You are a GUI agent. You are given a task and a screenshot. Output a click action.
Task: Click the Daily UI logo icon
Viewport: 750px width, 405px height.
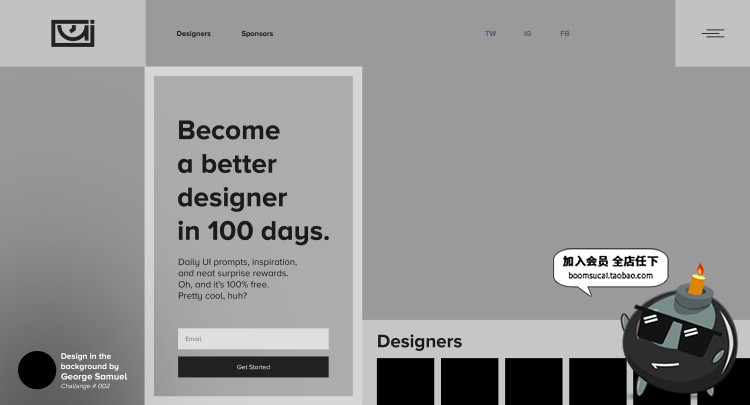click(72, 33)
